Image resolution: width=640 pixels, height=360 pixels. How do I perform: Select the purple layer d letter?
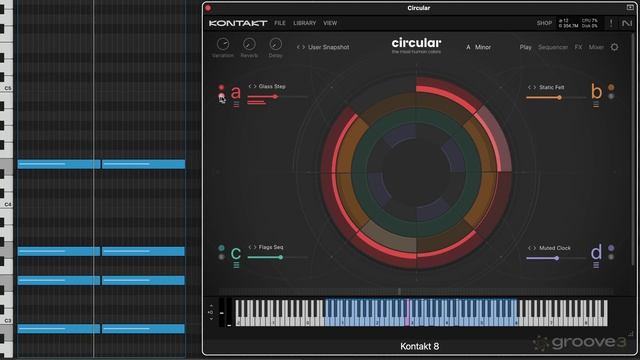[x=596, y=252]
